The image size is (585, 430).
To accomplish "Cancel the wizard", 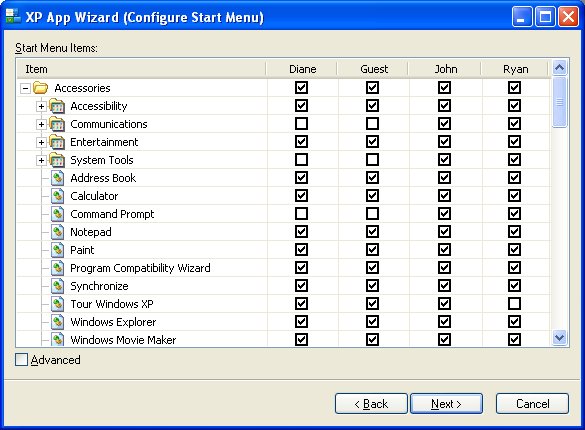I will point(532,404).
